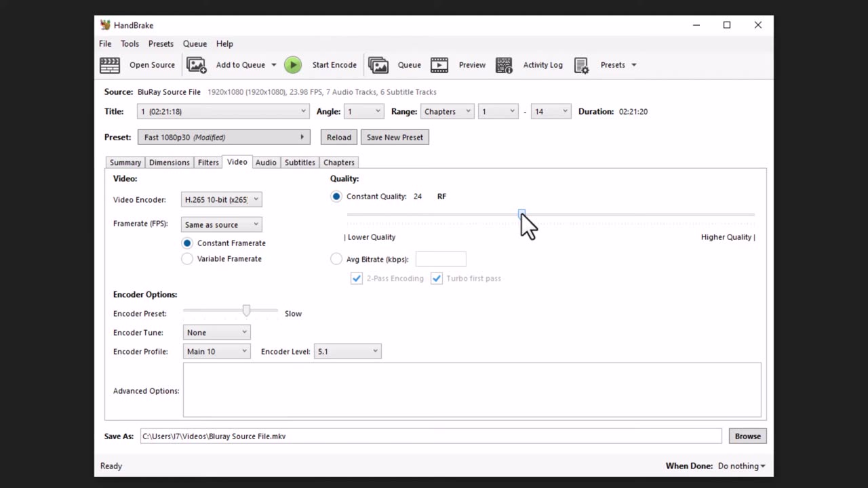Open the When Done Do nothing dropdown

(742, 466)
